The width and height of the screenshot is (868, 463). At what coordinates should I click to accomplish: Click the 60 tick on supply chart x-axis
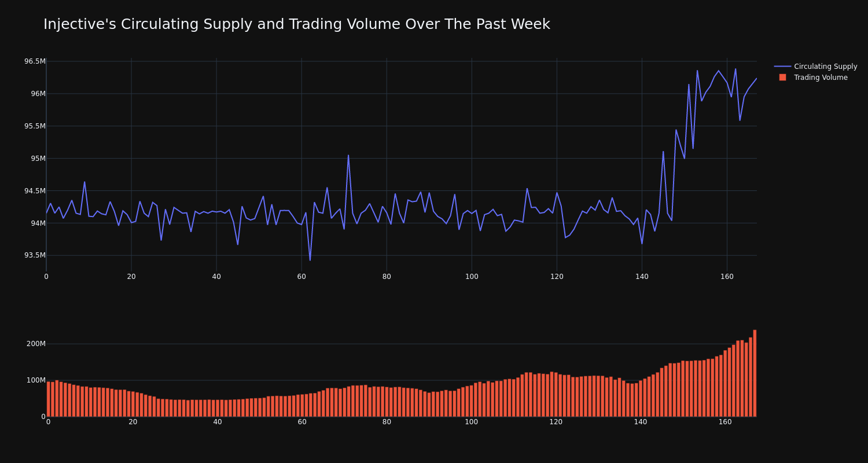click(301, 277)
